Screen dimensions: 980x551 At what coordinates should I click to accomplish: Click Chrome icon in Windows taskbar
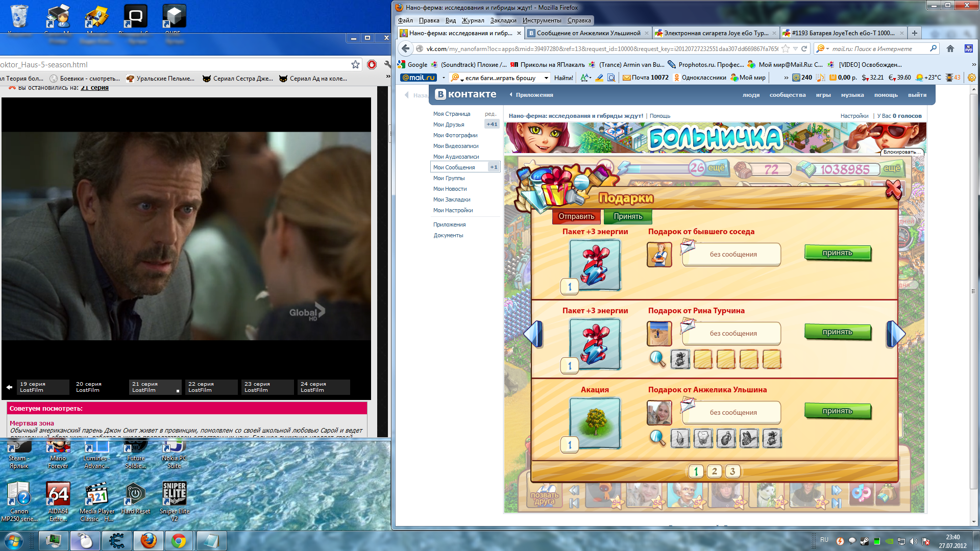point(179,541)
